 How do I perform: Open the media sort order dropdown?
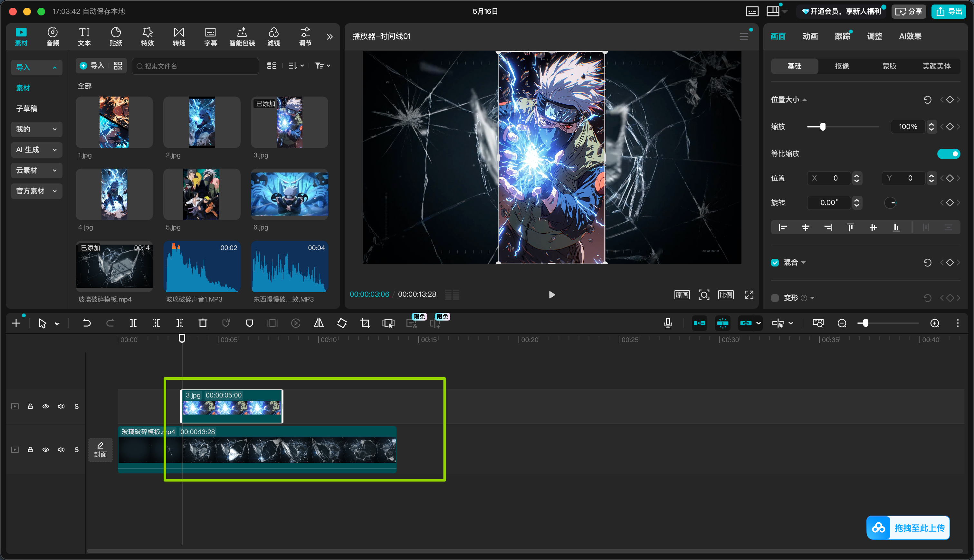(x=296, y=66)
